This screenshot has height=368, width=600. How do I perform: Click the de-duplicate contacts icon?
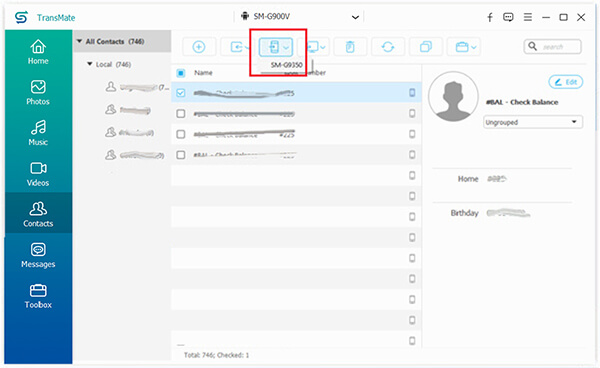[426, 47]
